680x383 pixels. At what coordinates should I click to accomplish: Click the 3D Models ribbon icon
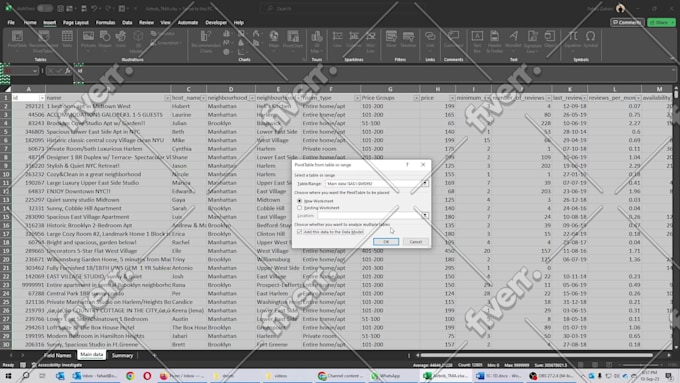138,41
